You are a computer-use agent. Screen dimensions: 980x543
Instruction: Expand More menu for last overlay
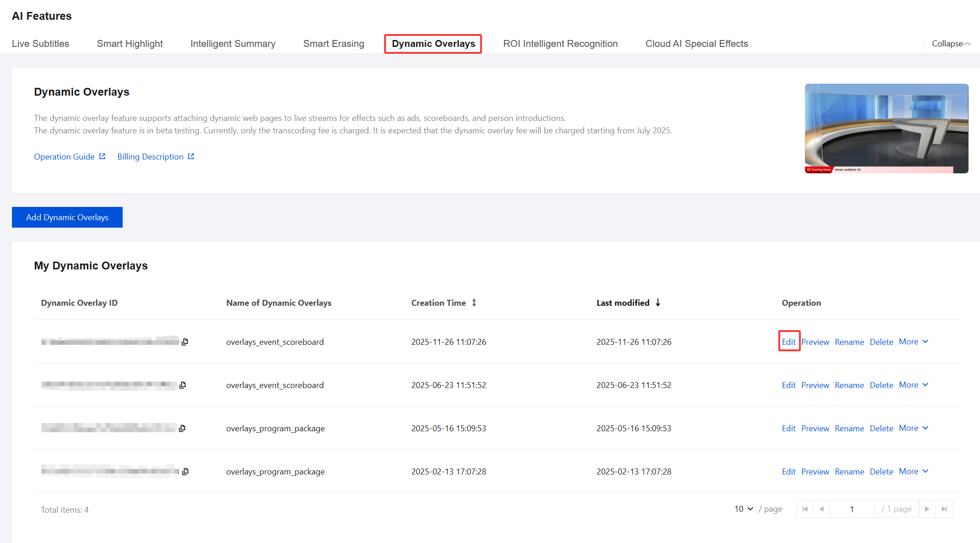[x=913, y=471]
